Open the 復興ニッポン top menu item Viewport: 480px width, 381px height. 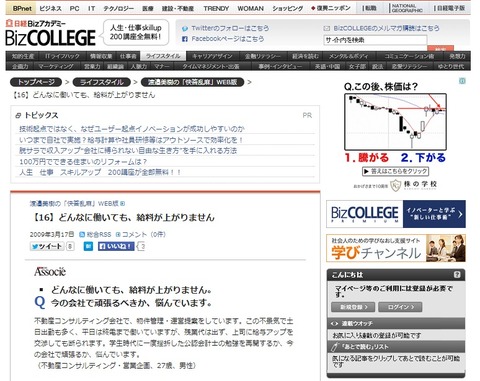[x=331, y=8]
